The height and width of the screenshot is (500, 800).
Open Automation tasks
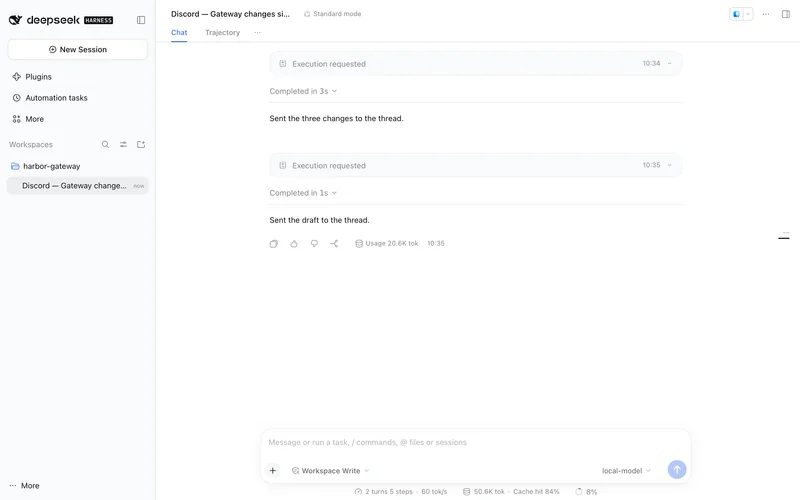click(x=49, y=97)
